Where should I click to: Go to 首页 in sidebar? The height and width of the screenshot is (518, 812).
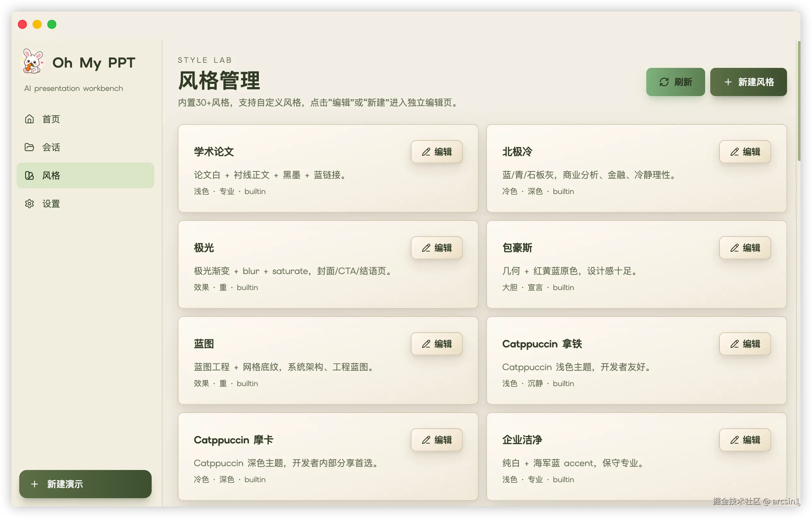pos(51,119)
